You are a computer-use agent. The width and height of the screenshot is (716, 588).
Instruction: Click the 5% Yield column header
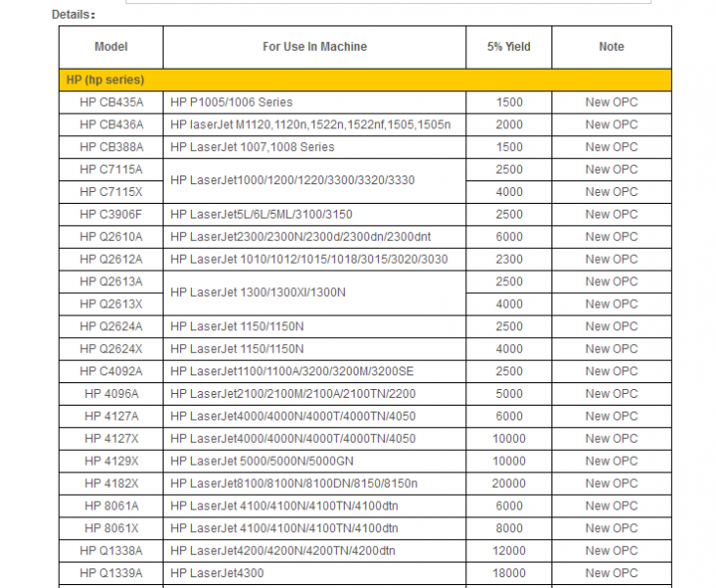pyautogui.click(x=508, y=47)
